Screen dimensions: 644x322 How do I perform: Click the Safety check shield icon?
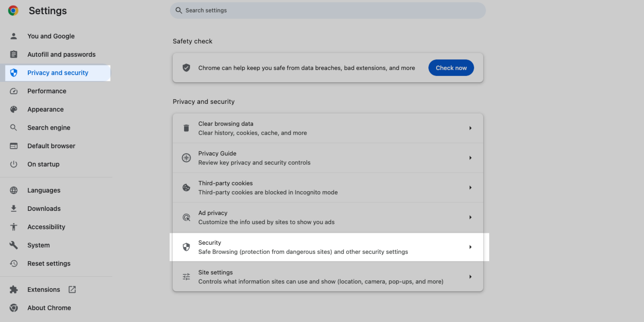186,68
